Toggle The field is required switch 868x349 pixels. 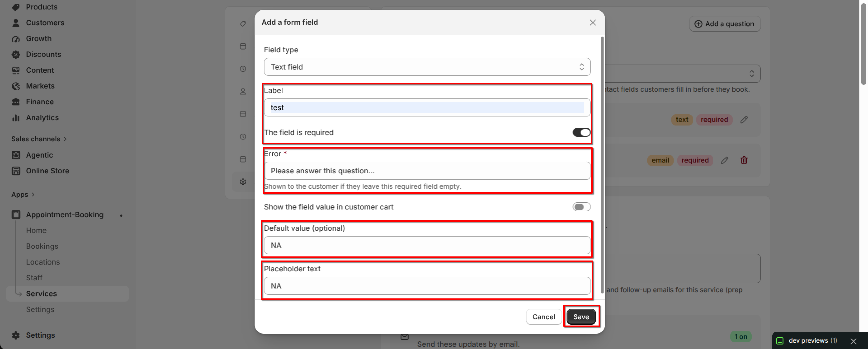pos(581,132)
